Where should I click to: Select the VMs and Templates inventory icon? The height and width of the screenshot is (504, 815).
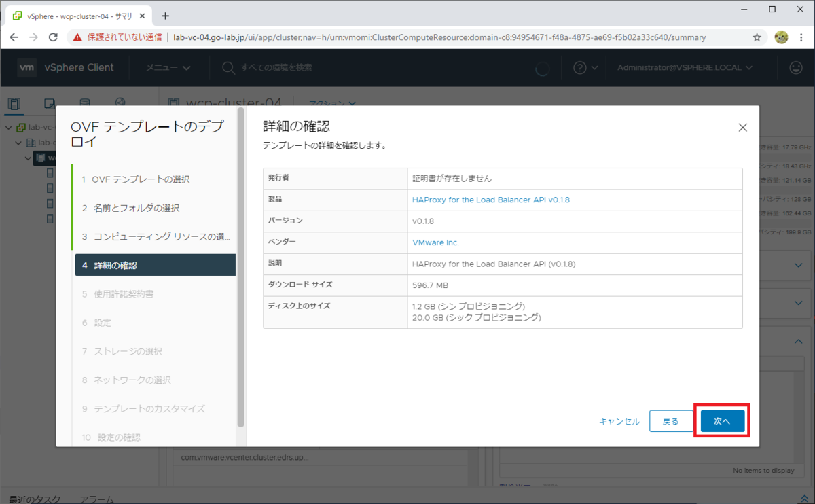tap(50, 103)
